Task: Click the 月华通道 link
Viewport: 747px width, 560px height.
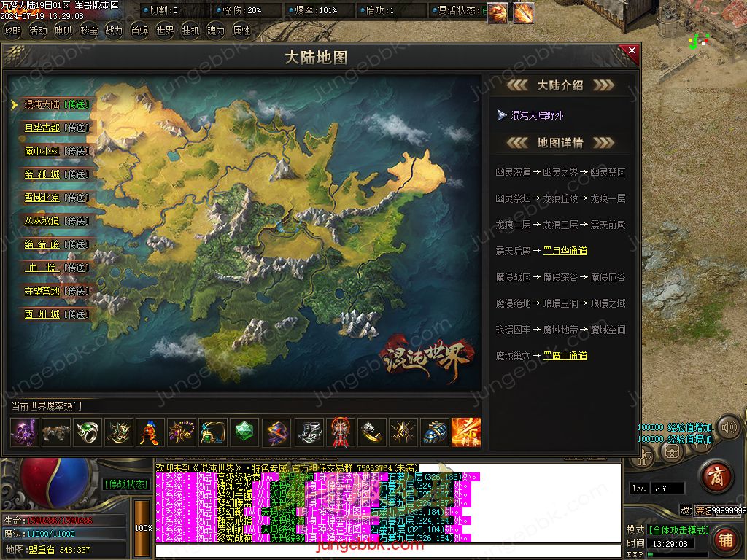Action: click(x=565, y=251)
